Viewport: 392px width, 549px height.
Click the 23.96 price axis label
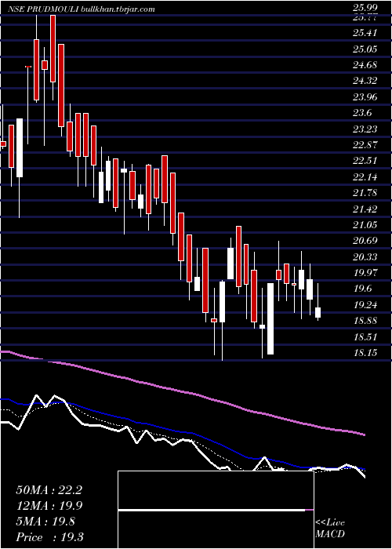point(365,97)
